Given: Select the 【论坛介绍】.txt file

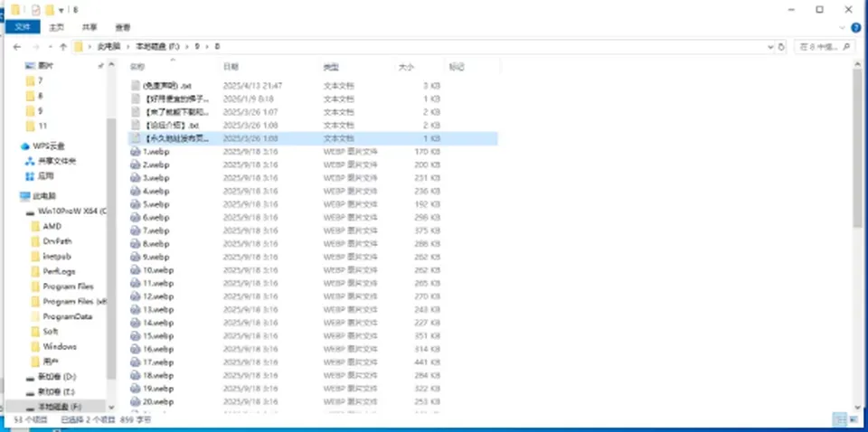Looking at the screenshot, I should coord(170,125).
